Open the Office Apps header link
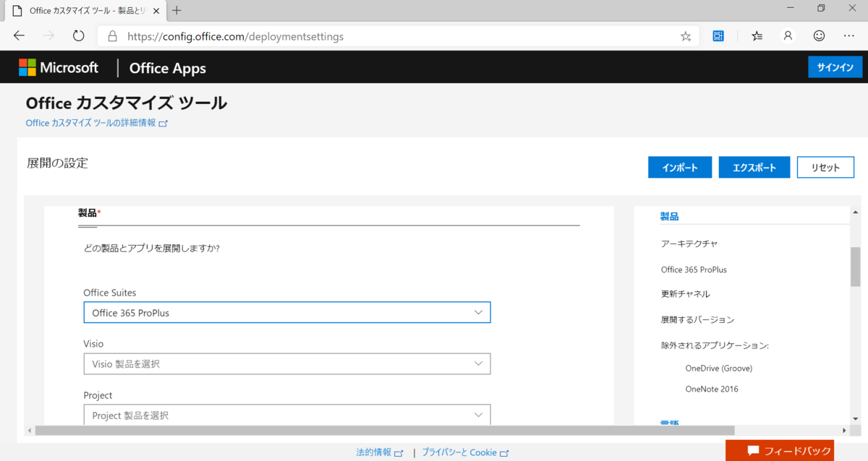The width and height of the screenshot is (868, 461). [168, 68]
